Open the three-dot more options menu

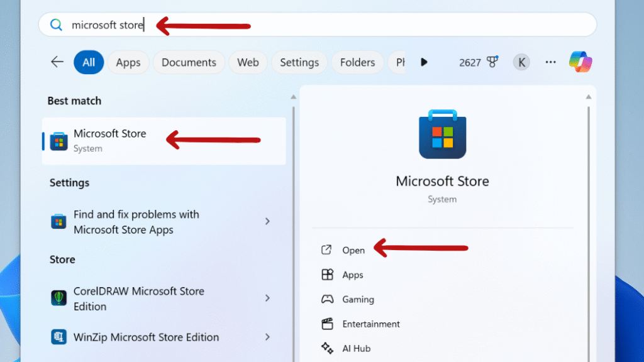(550, 62)
